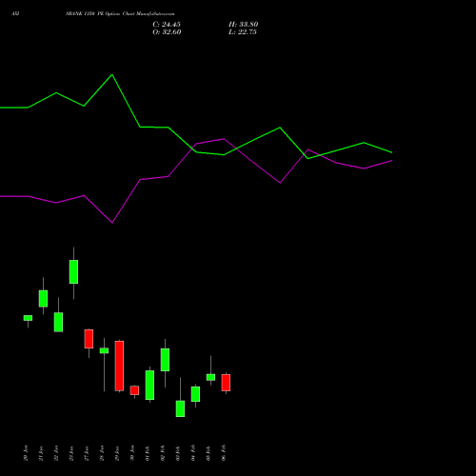Click the green candle above 21 Jan
476x476 pixels.
[x=43, y=299]
